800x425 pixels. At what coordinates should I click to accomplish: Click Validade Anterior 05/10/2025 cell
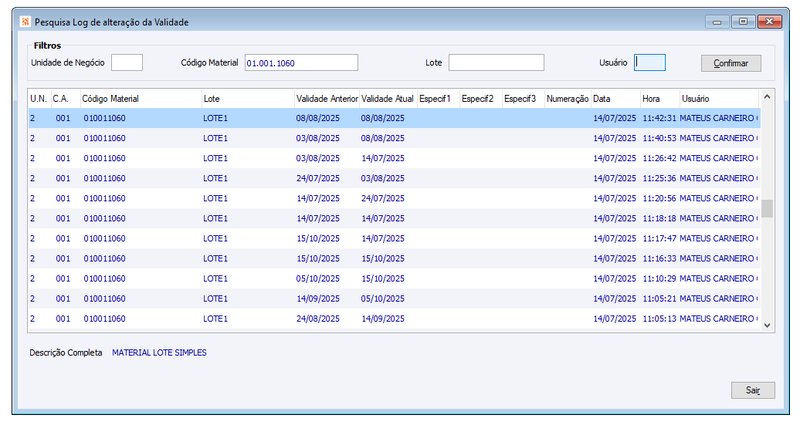[x=317, y=279]
